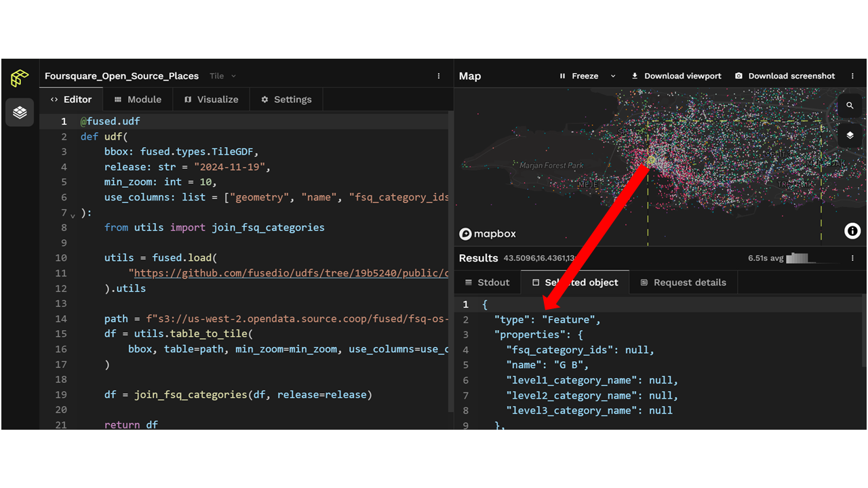Image resolution: width=868 pixels, height=488 pixels.
Task: Click the Marjan Forest Park map label
Action: 551,165
